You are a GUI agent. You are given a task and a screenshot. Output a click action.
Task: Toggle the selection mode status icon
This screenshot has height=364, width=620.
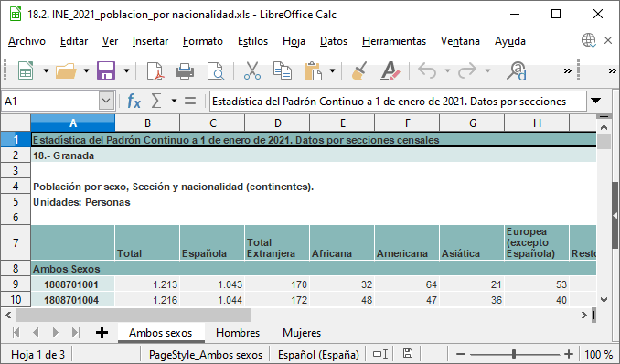[380, 354]
